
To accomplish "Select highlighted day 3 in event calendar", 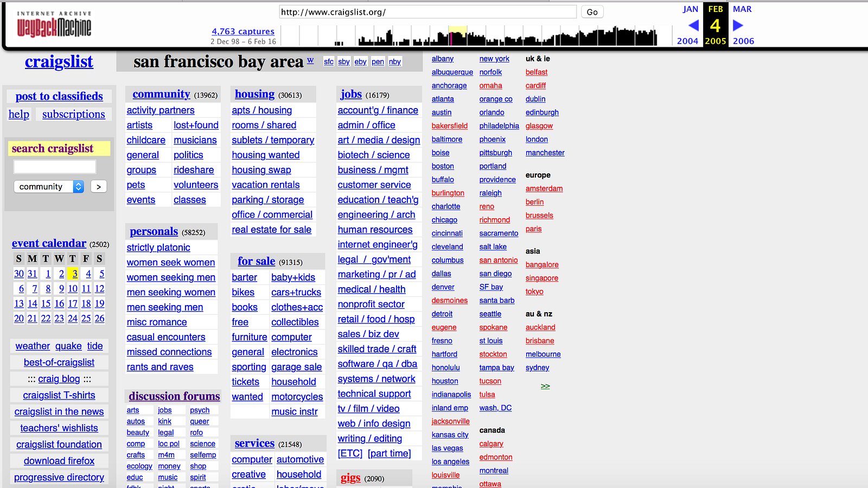I will [x=75, y=274].
